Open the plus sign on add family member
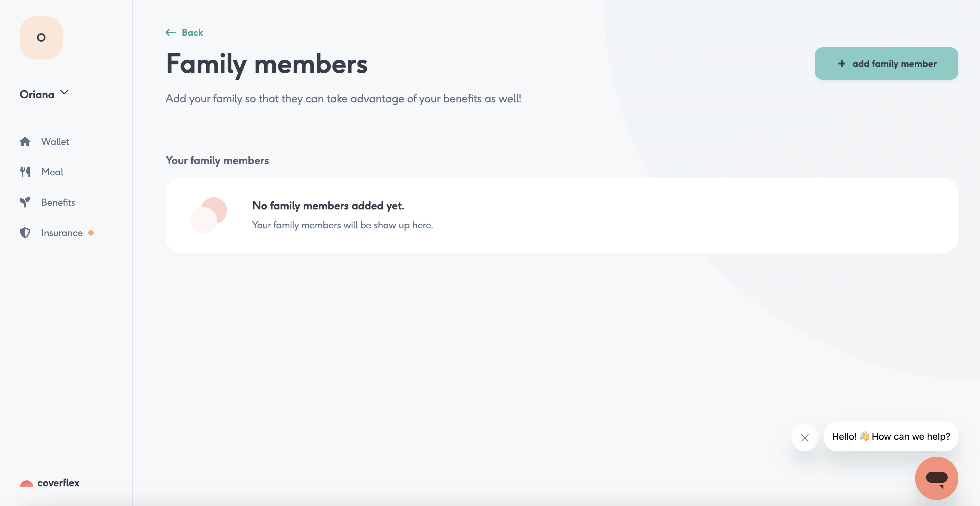The width and height of the screenshot is (980, 506). (x=842, y=64)
